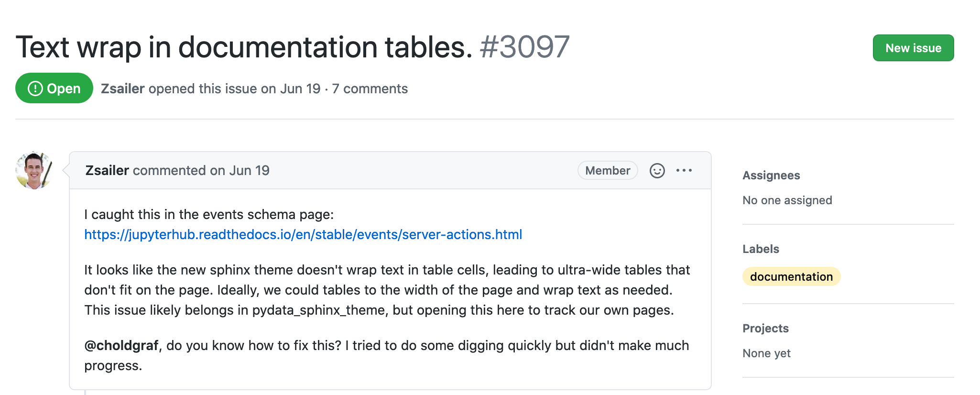Click the @choldgraf mention in the comment
Viewport: 980px width, 395px height.
[121, 345]
